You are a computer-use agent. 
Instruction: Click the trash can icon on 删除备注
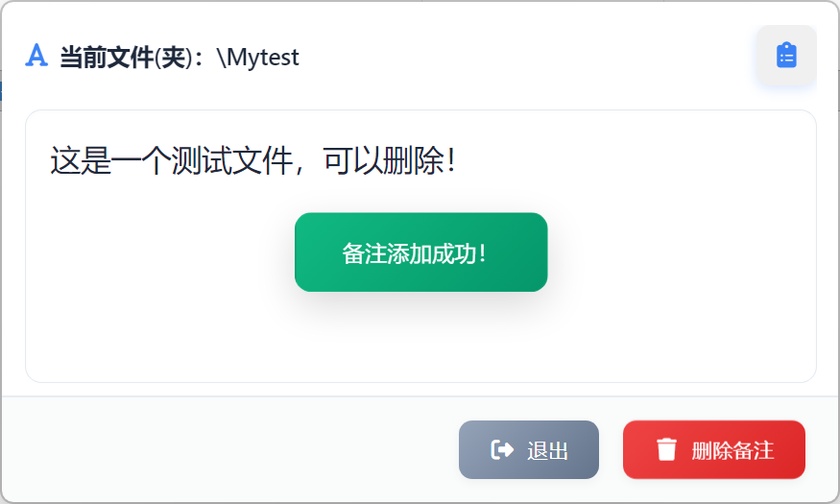(666, 449)
